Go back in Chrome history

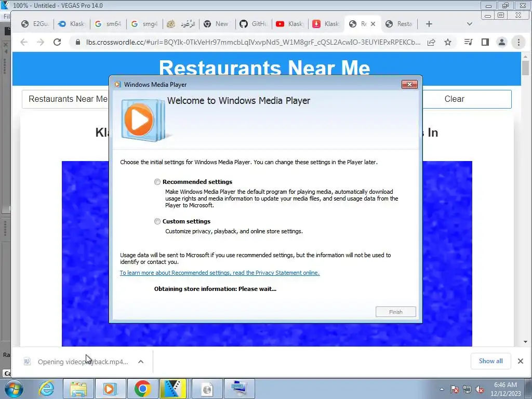point(24,42)
